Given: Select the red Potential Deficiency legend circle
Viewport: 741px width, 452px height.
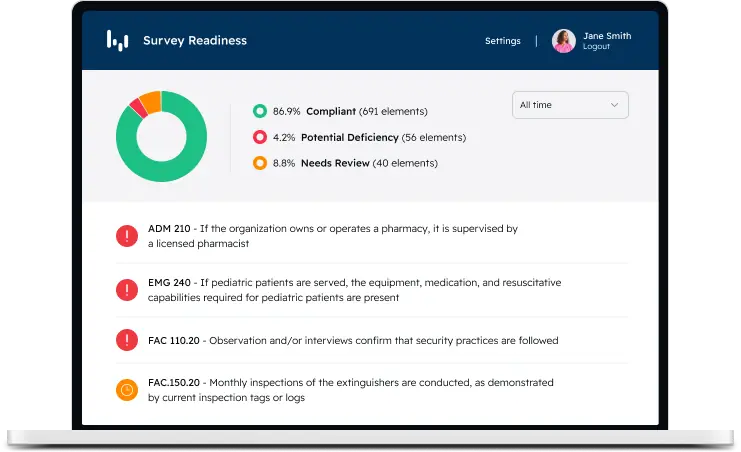Looking at the screenshot, I should (x=260, y=137).
